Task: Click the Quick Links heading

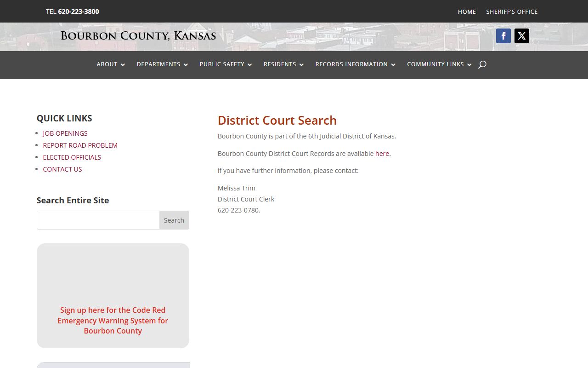Action: (64, 118)
